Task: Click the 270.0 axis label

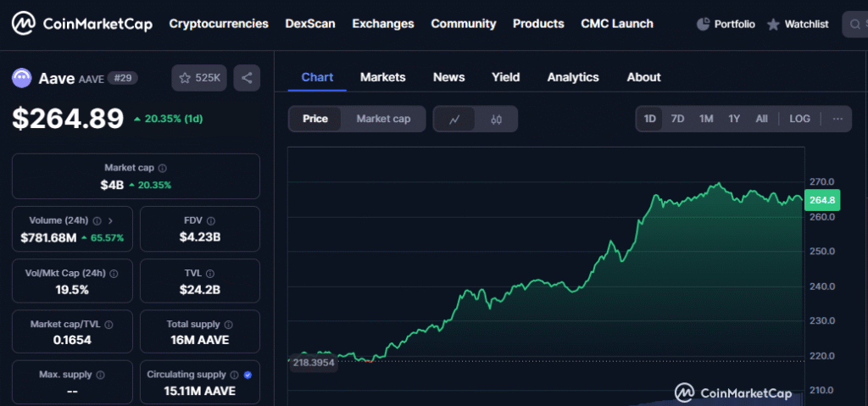Action: [x=821, y=181]
